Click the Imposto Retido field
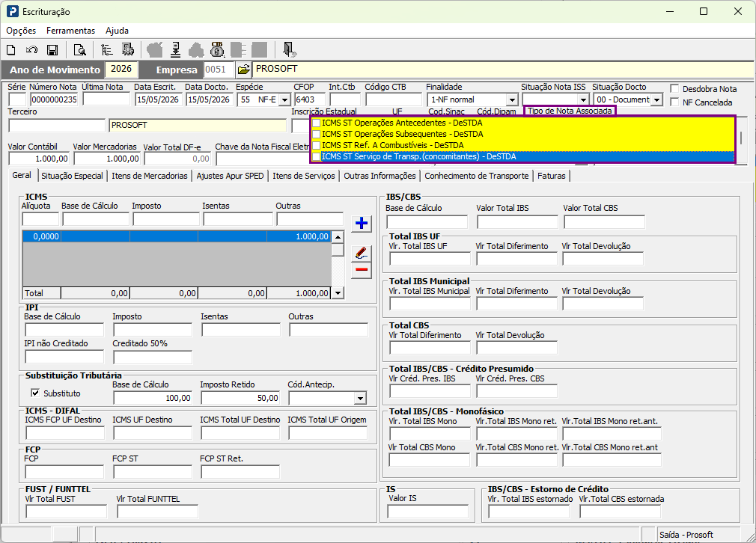This screenshot has width=756, height=543. pos(240,398)
